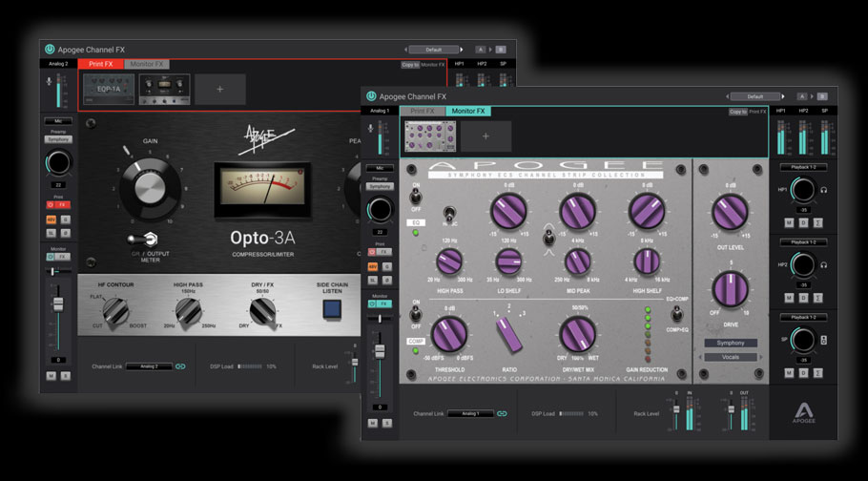Select Analog 1 channel label

(x=380, y=111)
